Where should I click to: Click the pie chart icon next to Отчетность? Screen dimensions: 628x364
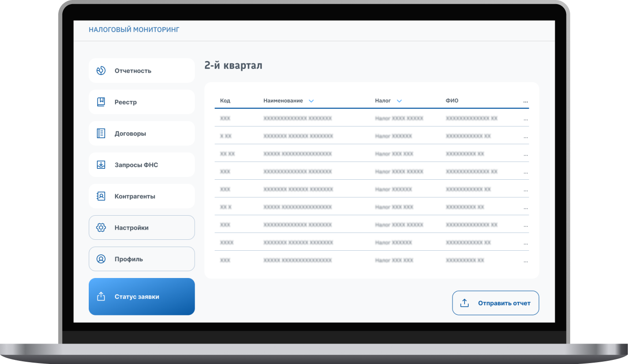(x=101, y=71)
